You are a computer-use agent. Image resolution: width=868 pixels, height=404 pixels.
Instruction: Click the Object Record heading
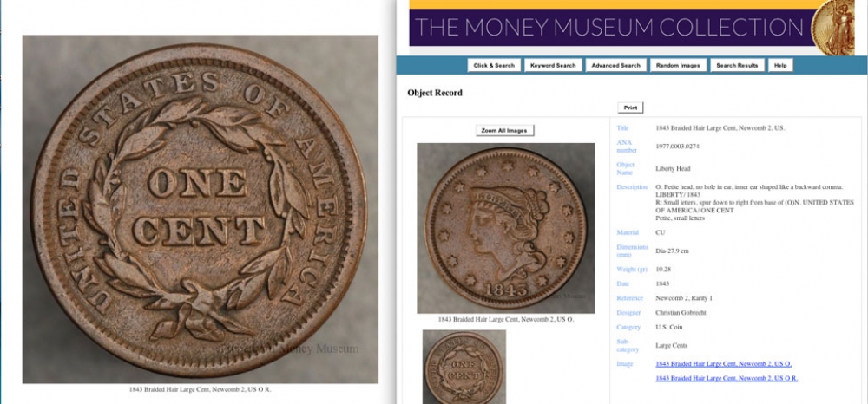point(435,93)
